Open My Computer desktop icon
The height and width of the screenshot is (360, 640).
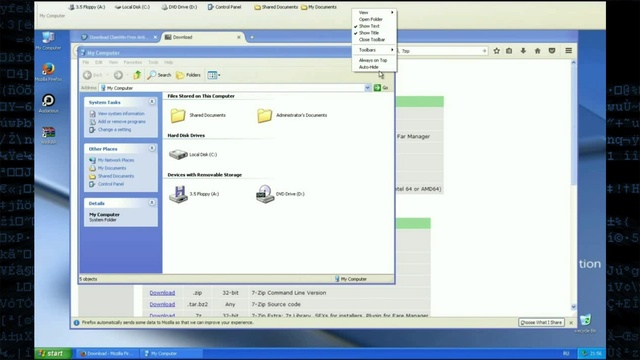pos(48,40)
